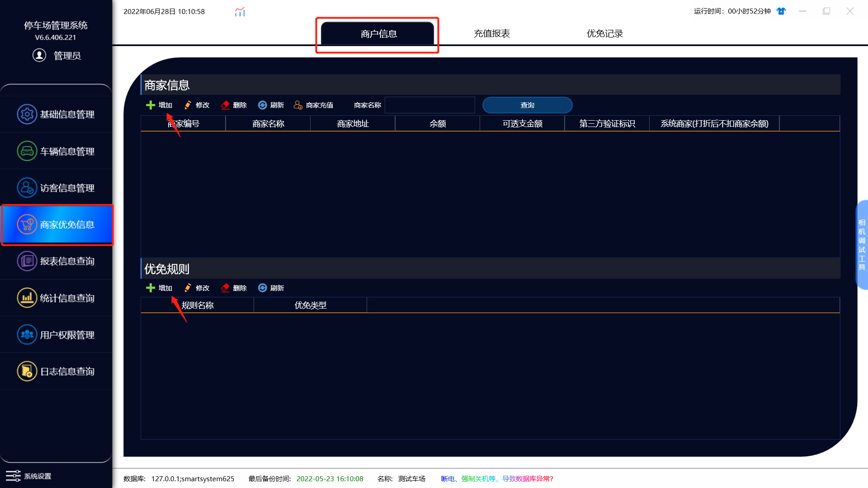Add a rule with 增加 in 优免规则
This screenshot has width=868, height=488.
[159, 288]
